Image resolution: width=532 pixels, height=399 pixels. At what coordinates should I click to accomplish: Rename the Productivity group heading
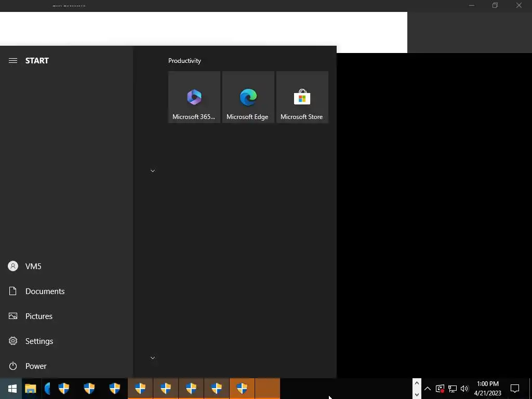[184, 61]
